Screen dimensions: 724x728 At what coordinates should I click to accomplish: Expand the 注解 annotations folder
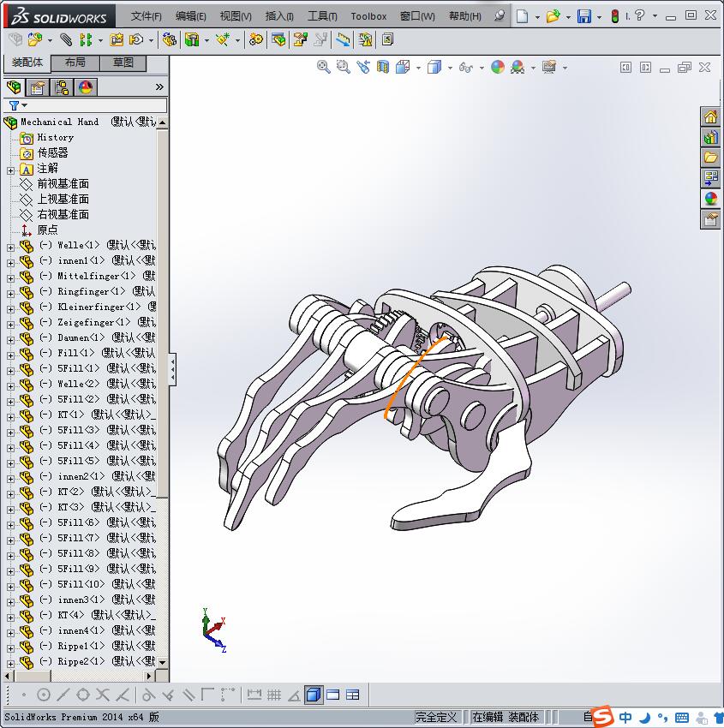click(10, 170)
